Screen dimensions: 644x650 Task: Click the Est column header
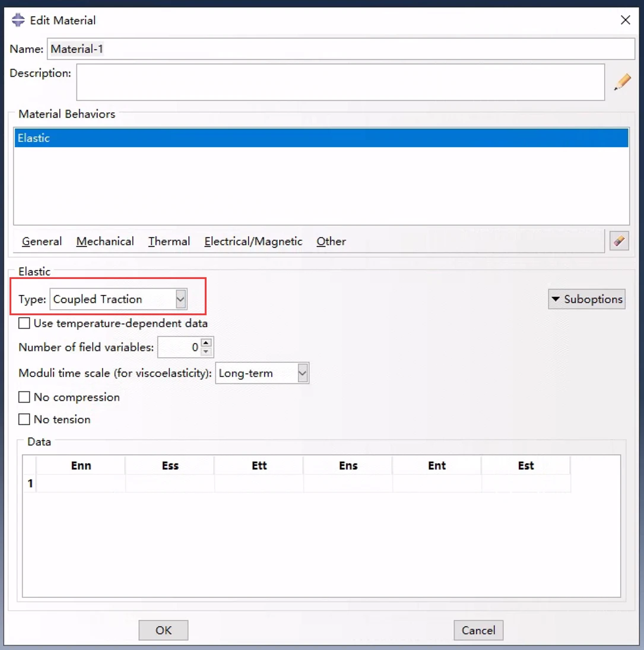(526, 465)
